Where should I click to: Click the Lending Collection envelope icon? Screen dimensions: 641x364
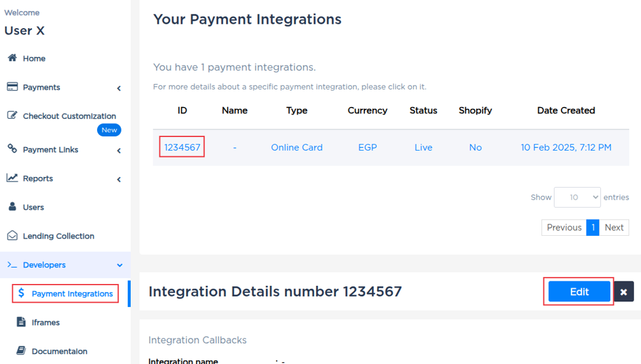tap(12, 236)
